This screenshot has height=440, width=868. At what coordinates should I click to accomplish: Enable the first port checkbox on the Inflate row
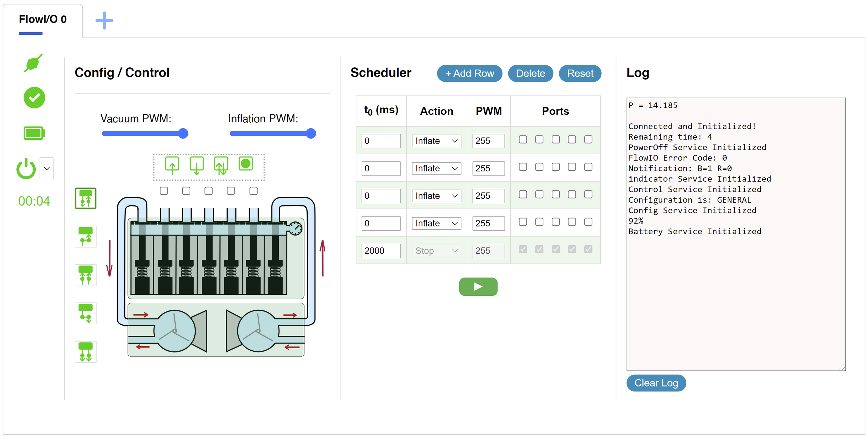[x=522, y=139]
